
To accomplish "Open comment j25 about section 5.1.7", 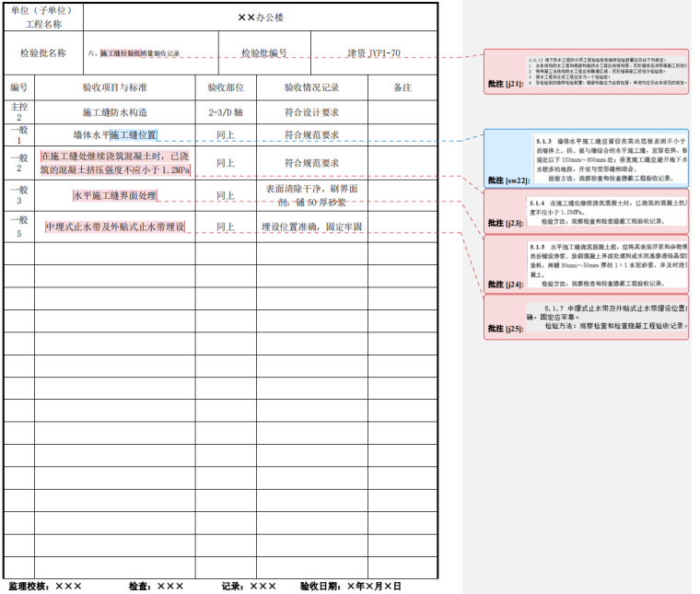I will click(x=587, y=316).
